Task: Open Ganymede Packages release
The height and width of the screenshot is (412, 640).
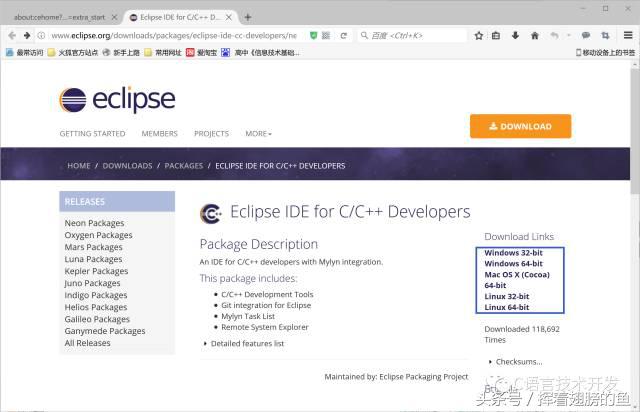Action: click(105, 331)
